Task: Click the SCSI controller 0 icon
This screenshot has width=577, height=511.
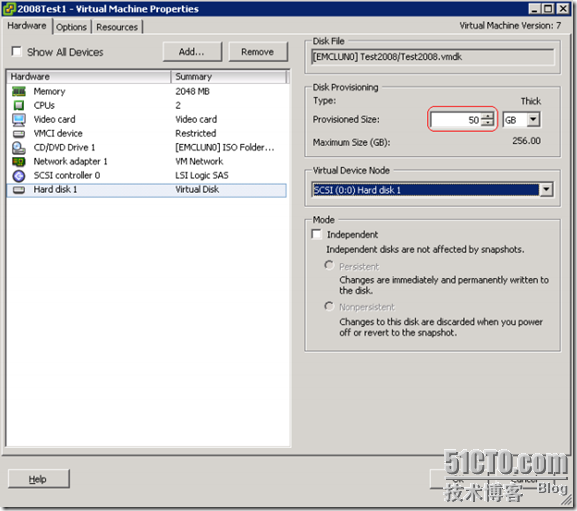Action: pos(19,175)
